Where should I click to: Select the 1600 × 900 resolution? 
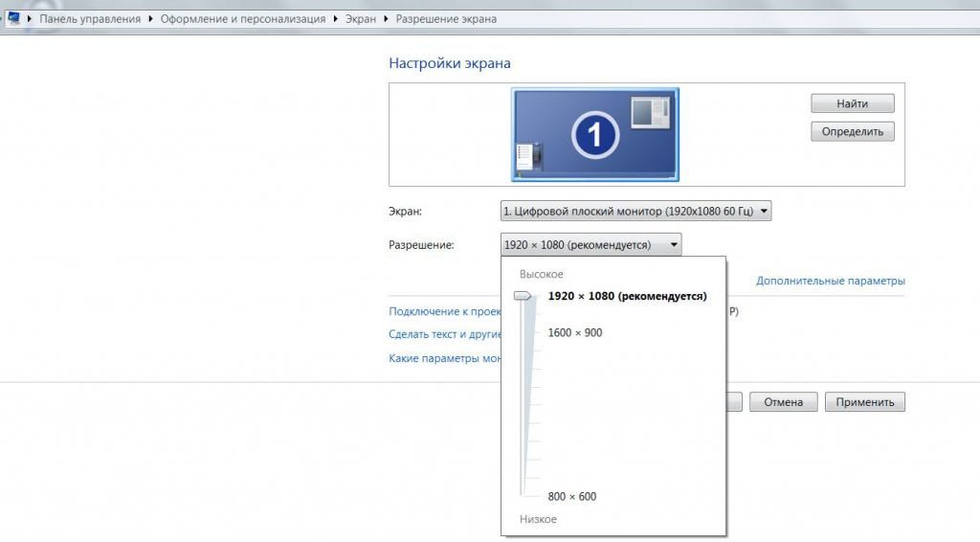[575, 332]
